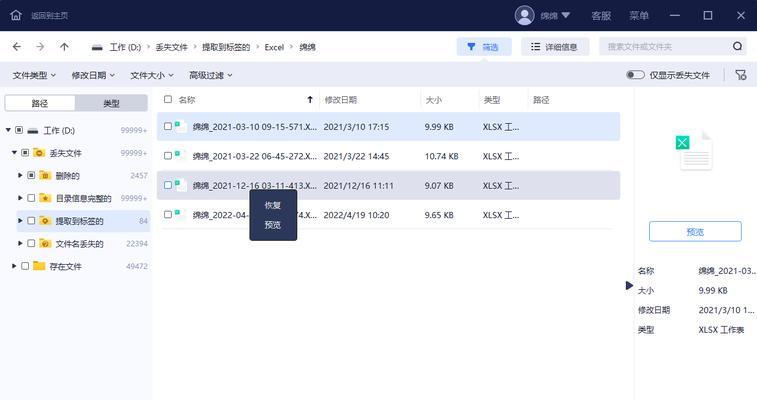The image size is (757, 400).
Task: Click the home icon to return to main page
Action: point(16,15)
